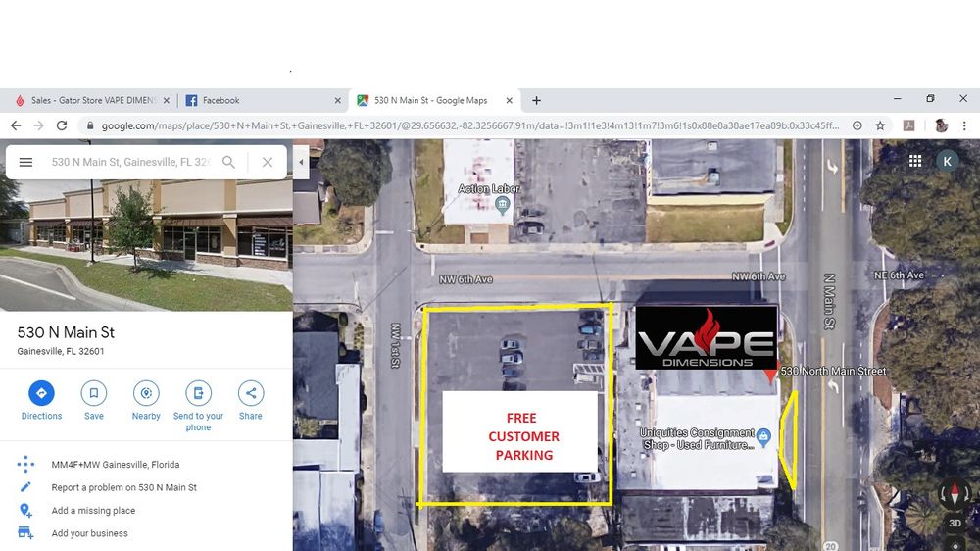
Task: Click the plus code dots icon
Action: (25, 464)
